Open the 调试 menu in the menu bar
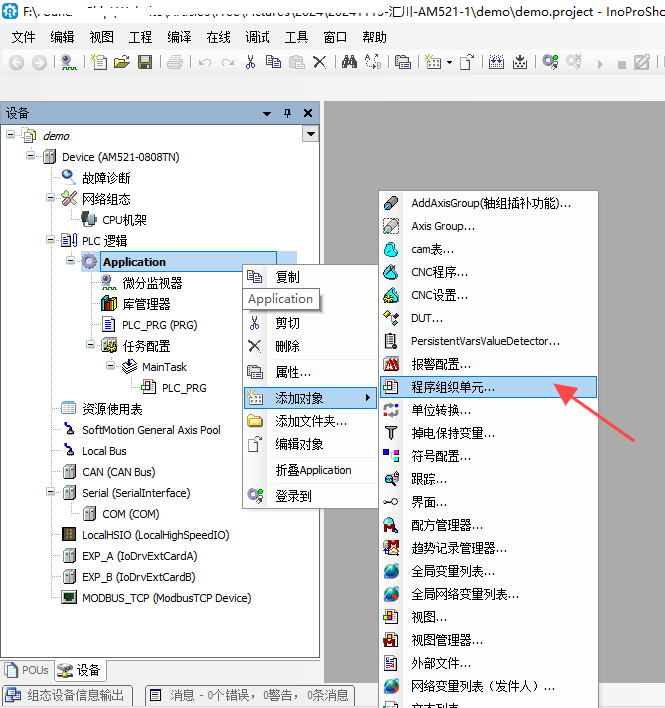Image resolution: width=665 pixels, height=708 pixels. tap(258, 37)
